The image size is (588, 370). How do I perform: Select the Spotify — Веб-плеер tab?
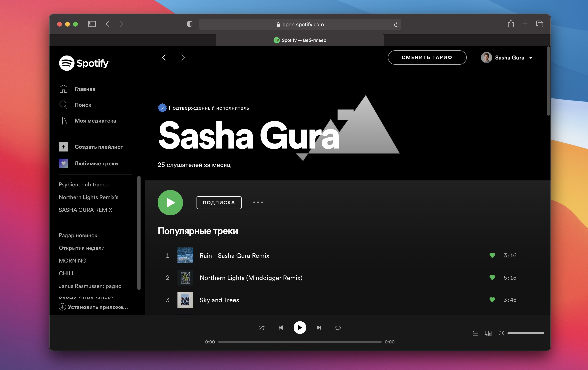click(x=300, y=40)
